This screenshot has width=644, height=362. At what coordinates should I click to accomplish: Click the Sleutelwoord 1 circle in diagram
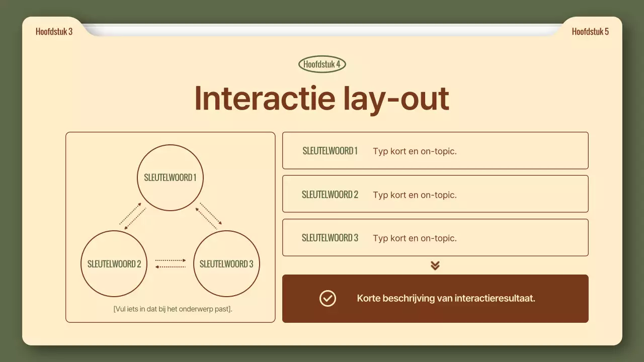click(x=170, y=177)
